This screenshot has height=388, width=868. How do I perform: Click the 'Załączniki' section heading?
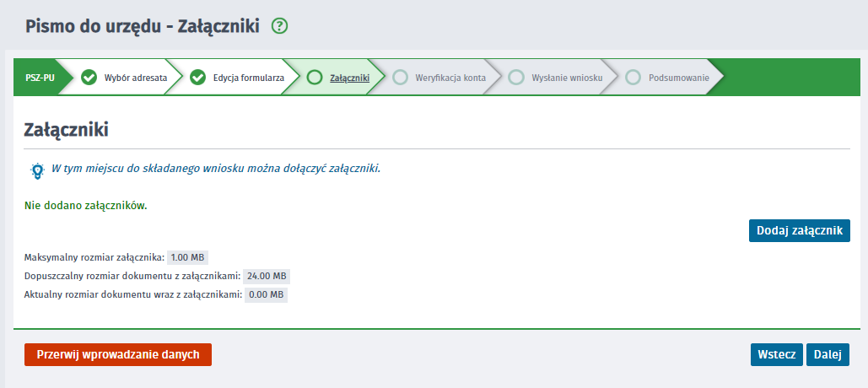click(x=66, y=130)
